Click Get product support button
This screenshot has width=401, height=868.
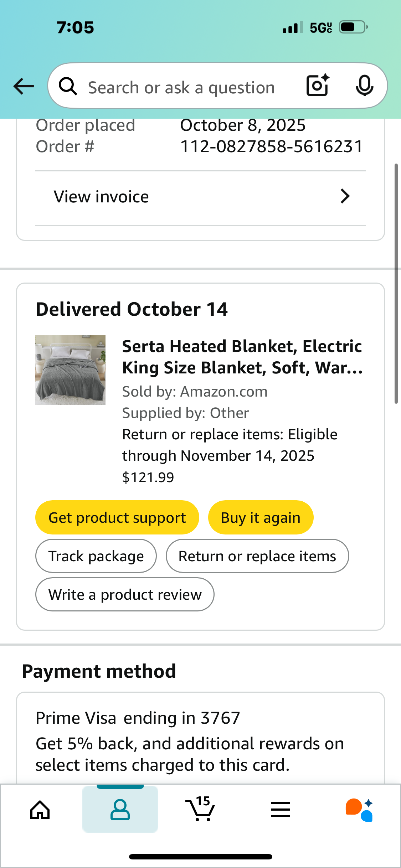click(117, 517)
